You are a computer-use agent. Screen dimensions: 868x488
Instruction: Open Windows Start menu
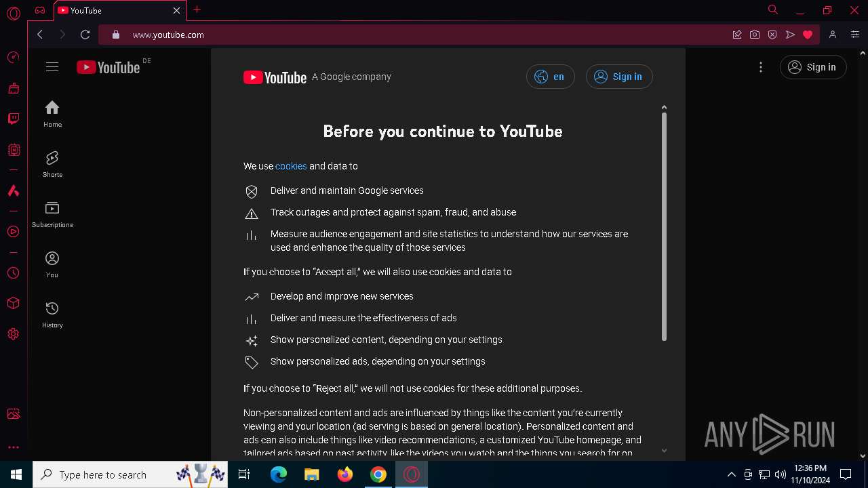coord(16,474)
